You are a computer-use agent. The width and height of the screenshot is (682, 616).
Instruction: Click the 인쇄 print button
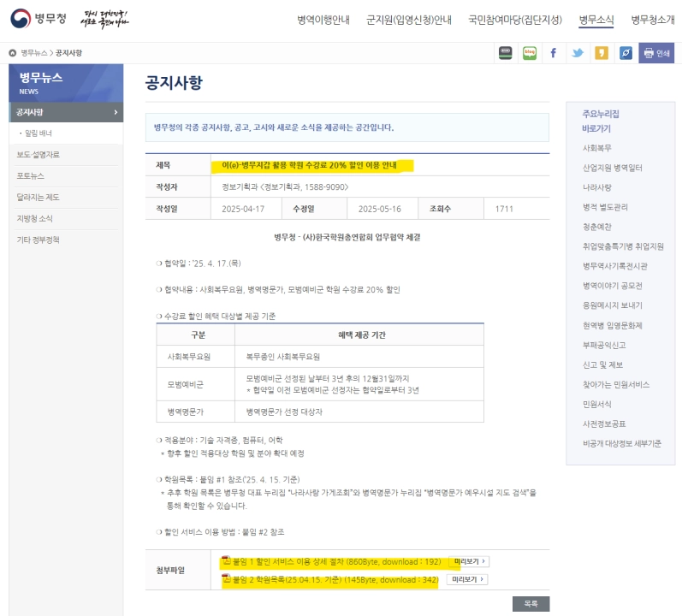pyautogui.click(x=656, y=53)
